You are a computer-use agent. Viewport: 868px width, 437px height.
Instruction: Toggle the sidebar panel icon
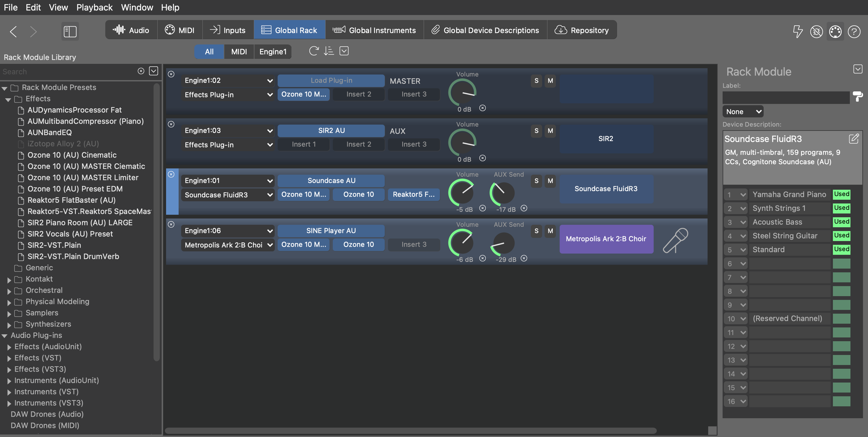tap(70, 31)
